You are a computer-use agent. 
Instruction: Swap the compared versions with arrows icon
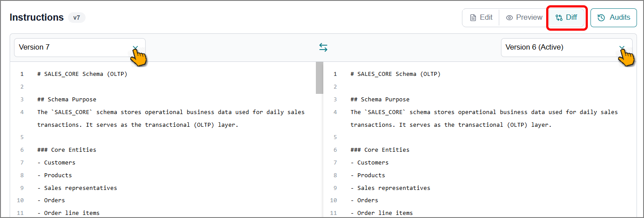pyautogui.click(x=323, y=47)
